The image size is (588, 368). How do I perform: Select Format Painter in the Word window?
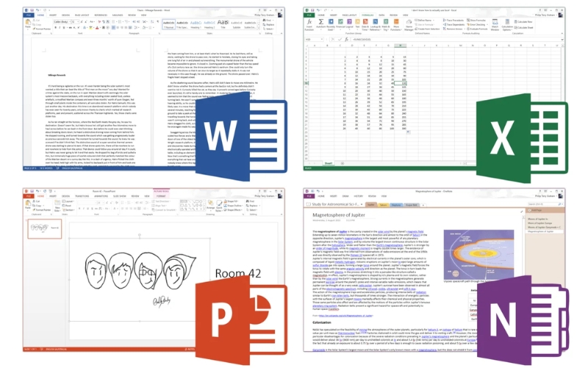(42, 29)
